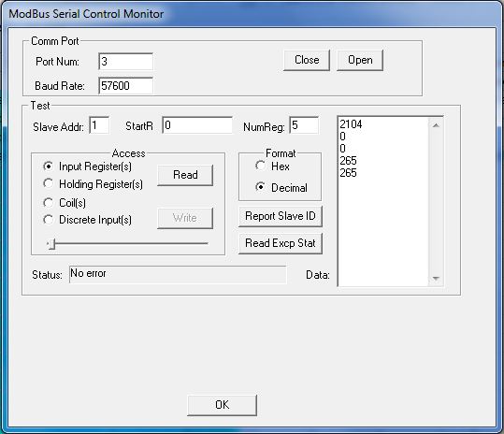Click the Close port button
Viewport: 504px width, 434px height.
pyautogui.click(x=307, y=60)
